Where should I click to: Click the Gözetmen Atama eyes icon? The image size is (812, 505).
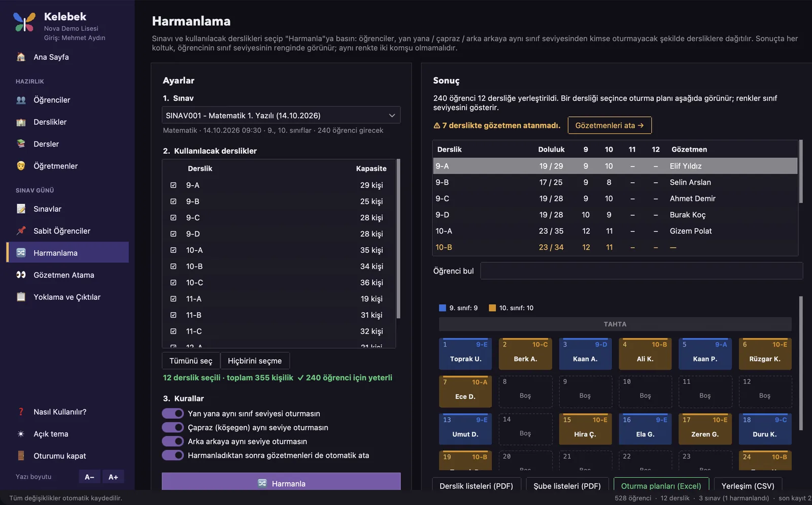(21, 275)
